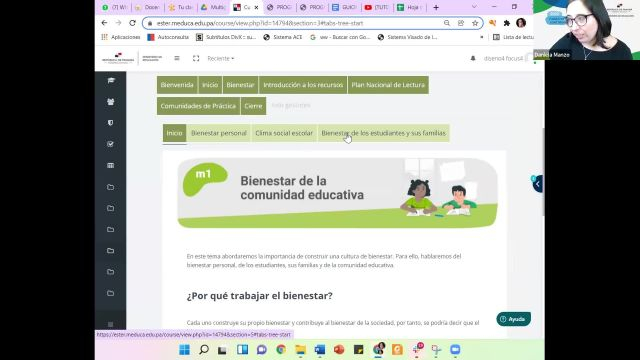Open the Chrome profile avatar

pos(521,23)
